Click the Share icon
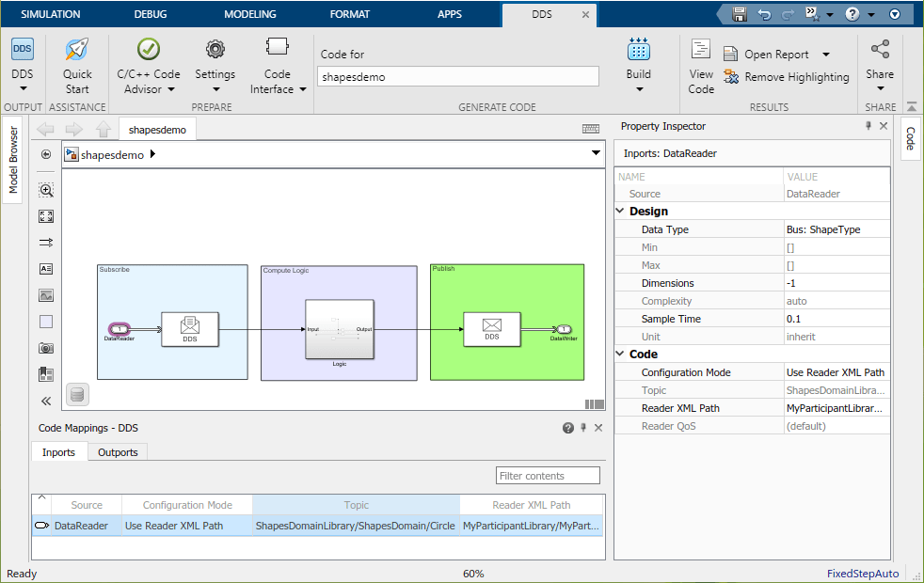The height and width of the screenshot is (583, 924). click(880, 49)
